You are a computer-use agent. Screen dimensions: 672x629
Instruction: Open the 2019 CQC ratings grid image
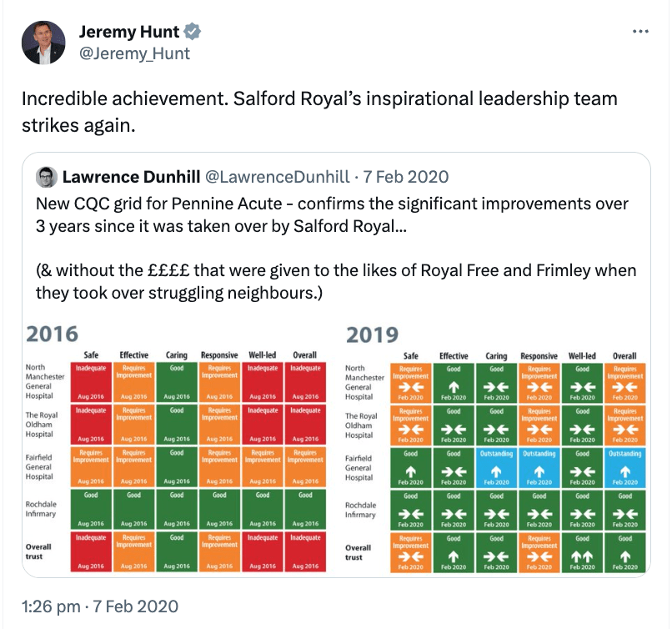pos(496,450)
